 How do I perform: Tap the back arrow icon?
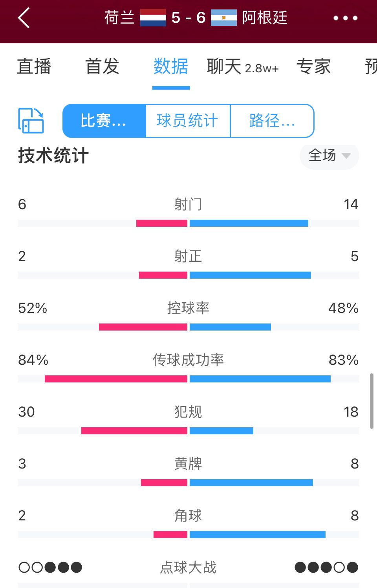click(24, 18)
